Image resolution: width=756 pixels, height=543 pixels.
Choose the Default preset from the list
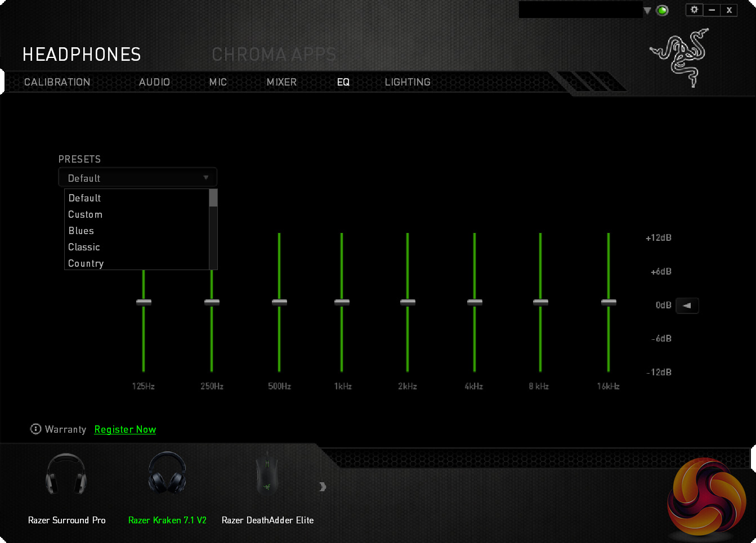coord(137,198)
